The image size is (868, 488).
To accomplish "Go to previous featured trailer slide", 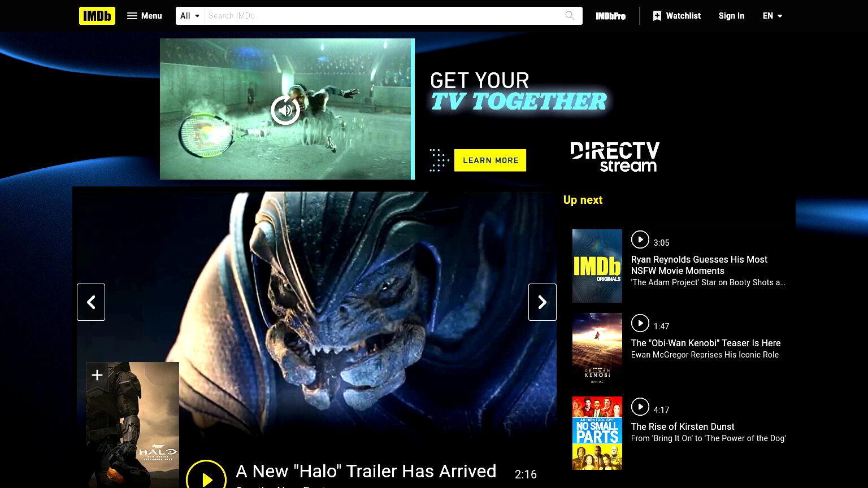I will click(91, 302).
